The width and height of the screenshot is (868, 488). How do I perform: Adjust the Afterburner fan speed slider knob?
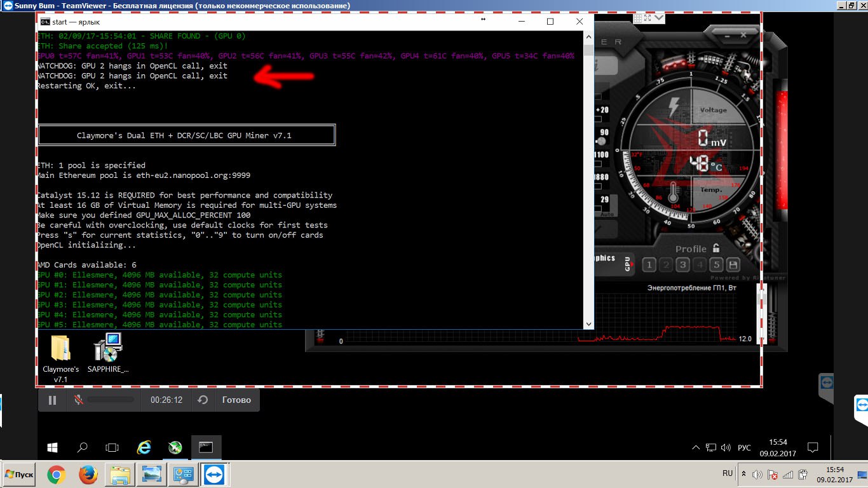pos(602,141)
